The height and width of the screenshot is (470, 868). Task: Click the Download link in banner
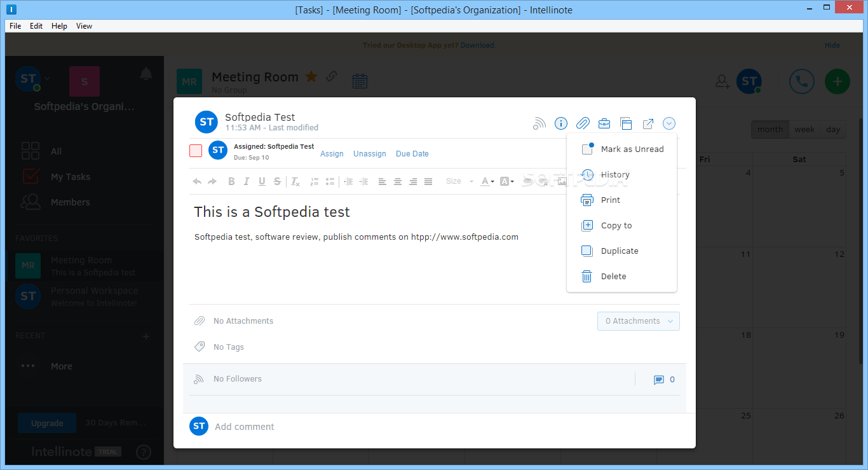[478, 45]
